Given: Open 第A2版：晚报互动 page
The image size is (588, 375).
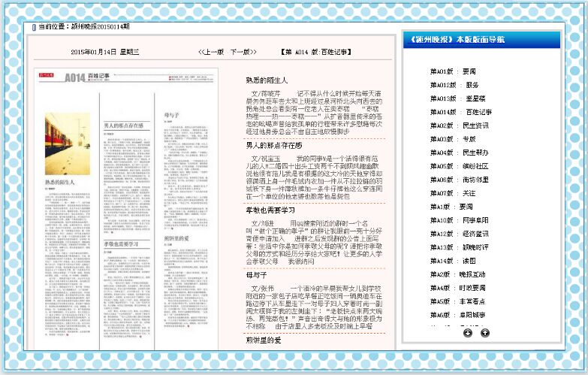Looking at the screenshot, I should pyautogui.click(x=457, y=274).
